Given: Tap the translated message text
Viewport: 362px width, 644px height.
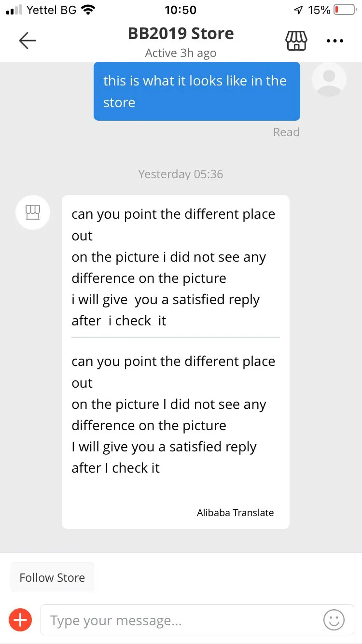Looking at the screenshot, I should coord(174,414).
